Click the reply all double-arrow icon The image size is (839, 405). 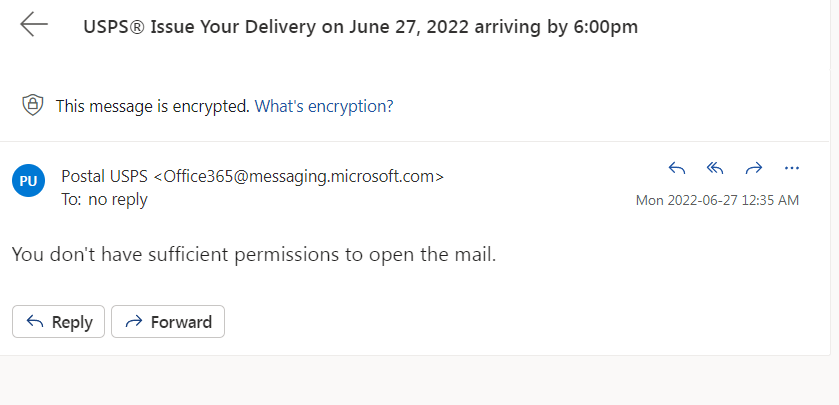coord(715,169)
